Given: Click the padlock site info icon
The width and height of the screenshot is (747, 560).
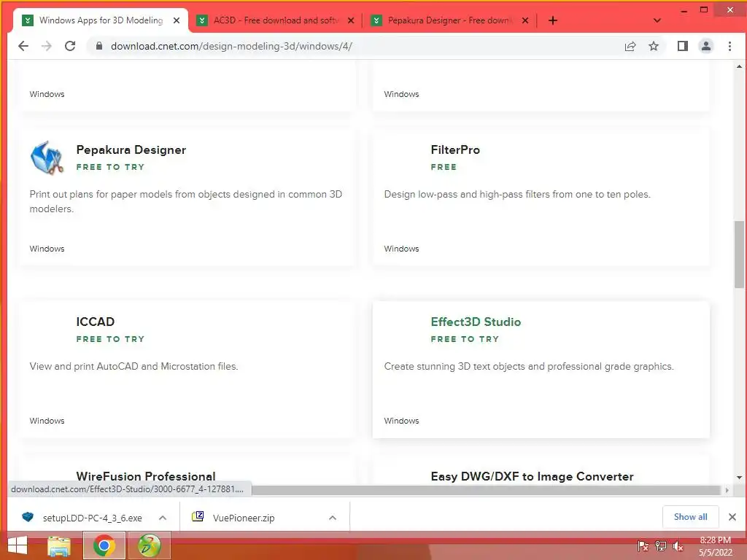Looking at the screenshot, I should (99, 46).
